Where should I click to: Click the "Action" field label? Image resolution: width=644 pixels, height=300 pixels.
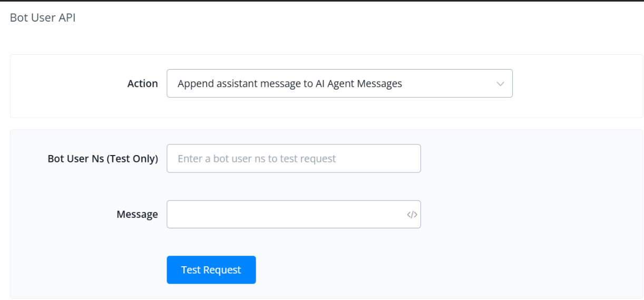coord(142,84)
